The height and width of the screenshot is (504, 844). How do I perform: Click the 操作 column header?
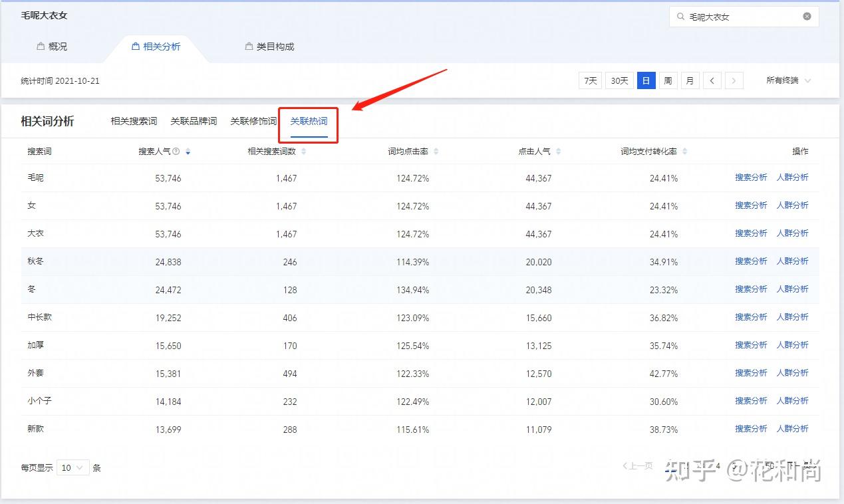800,152
